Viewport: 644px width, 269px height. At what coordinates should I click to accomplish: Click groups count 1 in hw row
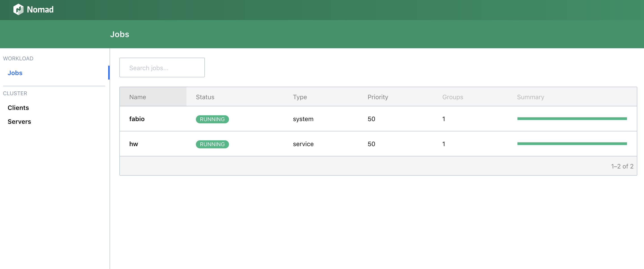tap(443, 144)
